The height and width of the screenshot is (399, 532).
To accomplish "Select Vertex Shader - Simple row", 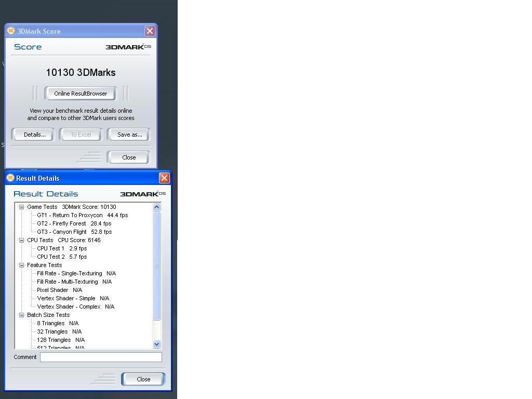I will 73,298.
